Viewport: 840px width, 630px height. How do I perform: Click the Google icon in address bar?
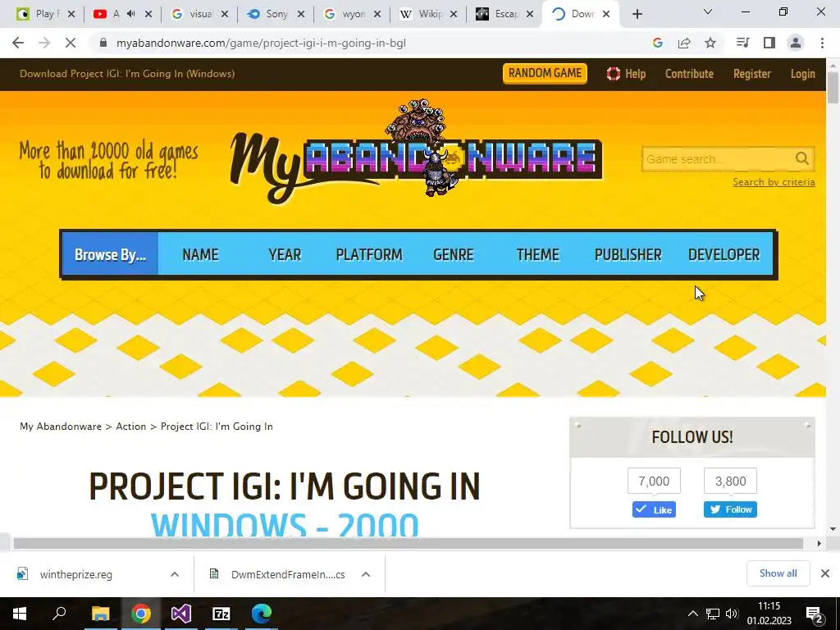658,43
